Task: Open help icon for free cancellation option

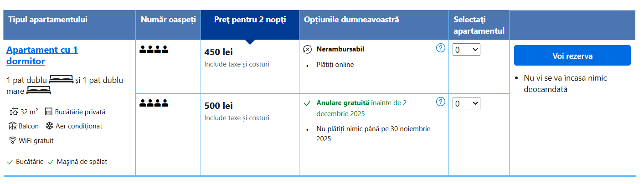Action: point(440,102)
